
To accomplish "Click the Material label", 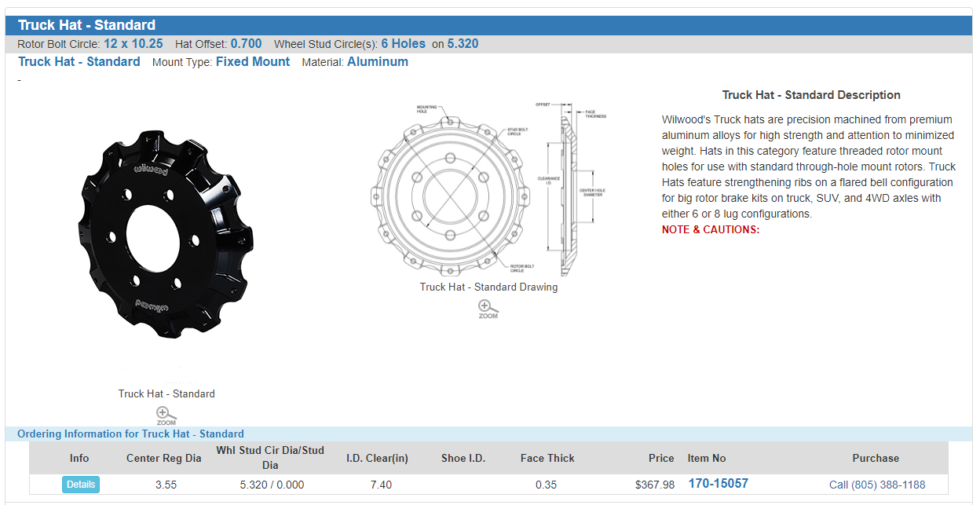I will [x=323, y=62].
